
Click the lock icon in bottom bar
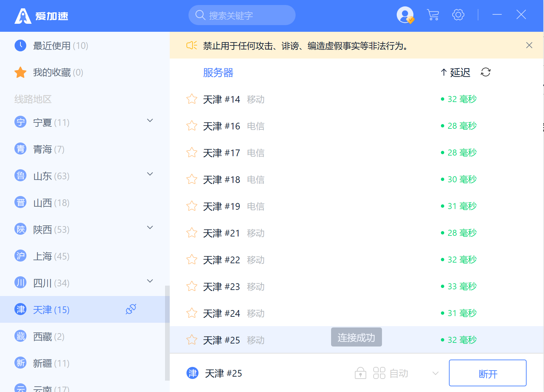point(360,373)
